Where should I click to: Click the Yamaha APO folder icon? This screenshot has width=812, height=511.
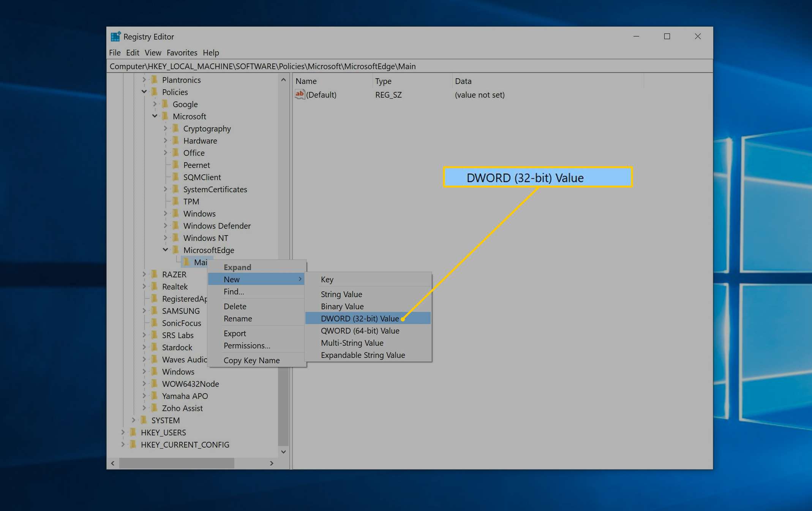154,396
